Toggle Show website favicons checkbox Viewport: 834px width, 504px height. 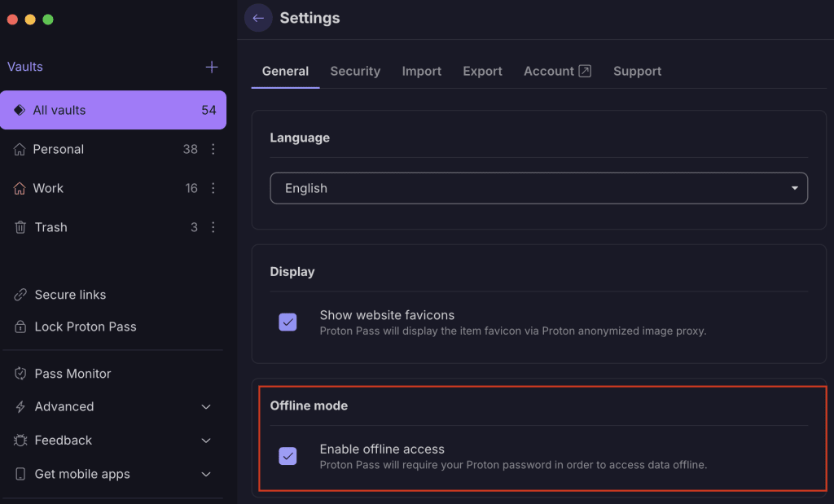288,322
